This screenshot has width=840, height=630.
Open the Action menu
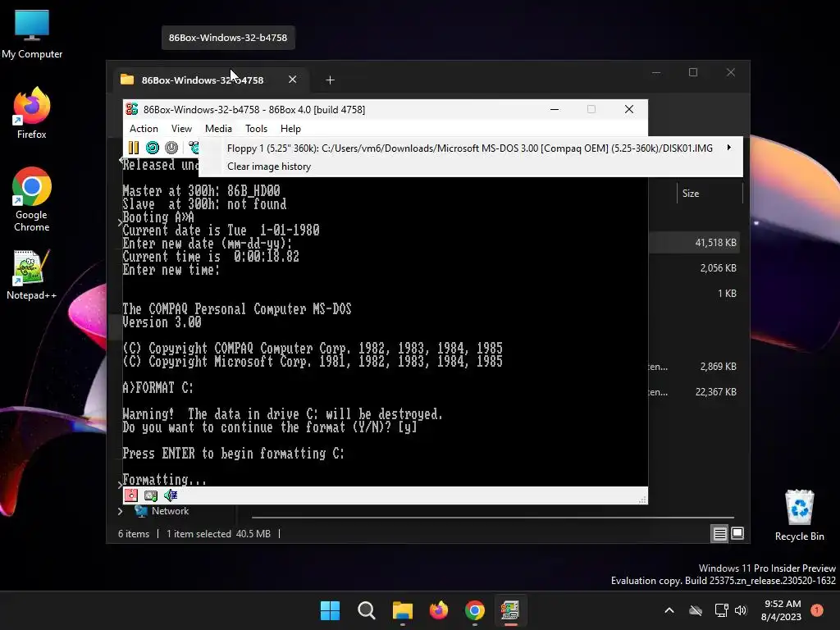click(144, 129)
